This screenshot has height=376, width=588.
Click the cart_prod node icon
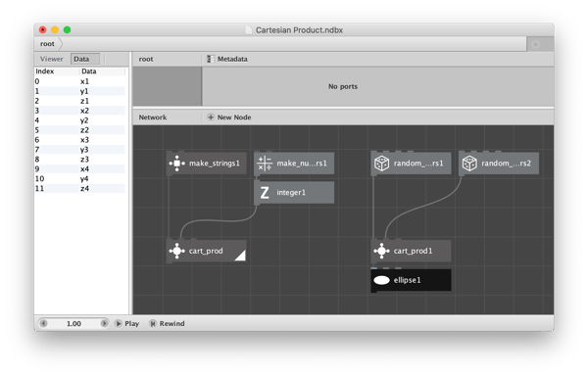pyautogui.click(x=177, y=251)
